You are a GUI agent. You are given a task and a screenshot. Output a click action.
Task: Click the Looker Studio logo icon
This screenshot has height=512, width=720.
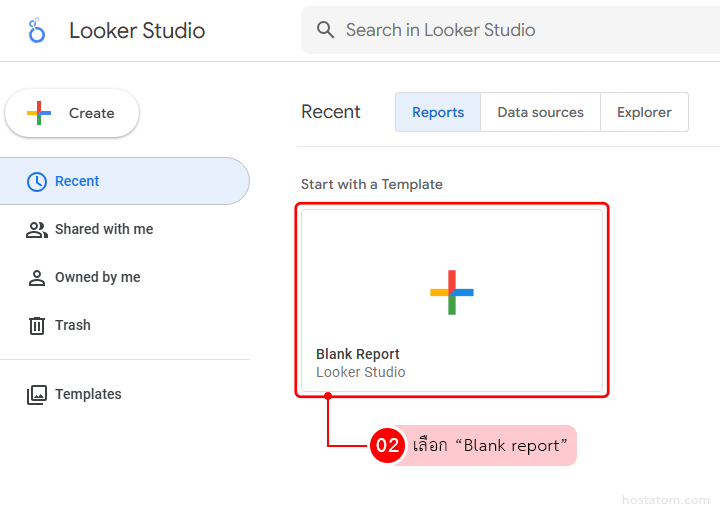37,31
